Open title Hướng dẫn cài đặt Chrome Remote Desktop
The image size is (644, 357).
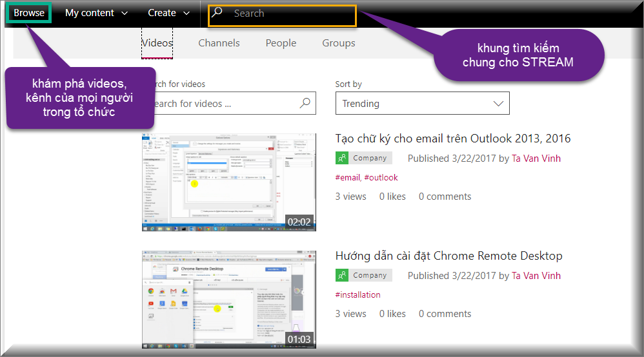point(448,256)
